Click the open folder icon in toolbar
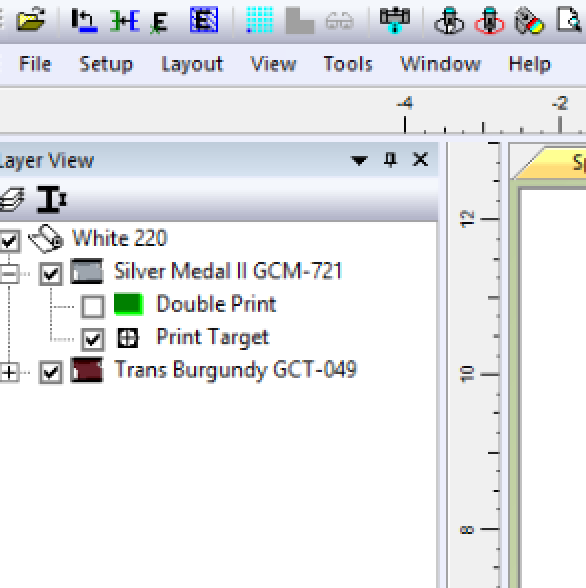This screenshot has width=586, height=588. click(x=31, y=19)
